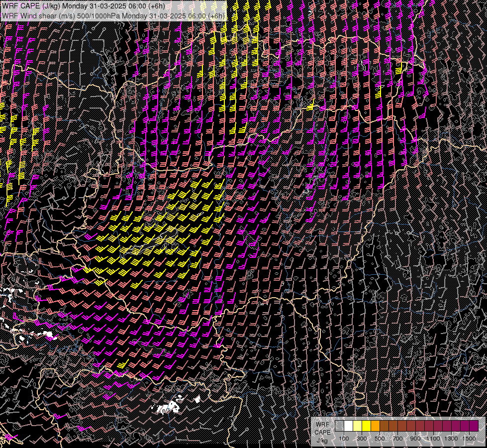Screen dimensions: 487x448
Task: Select the rightmost purple CAPE legend swatch
Action: coord(474,426)
